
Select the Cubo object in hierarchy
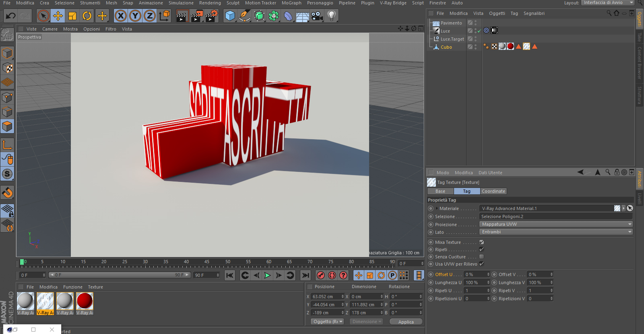[x=446, y=47]
